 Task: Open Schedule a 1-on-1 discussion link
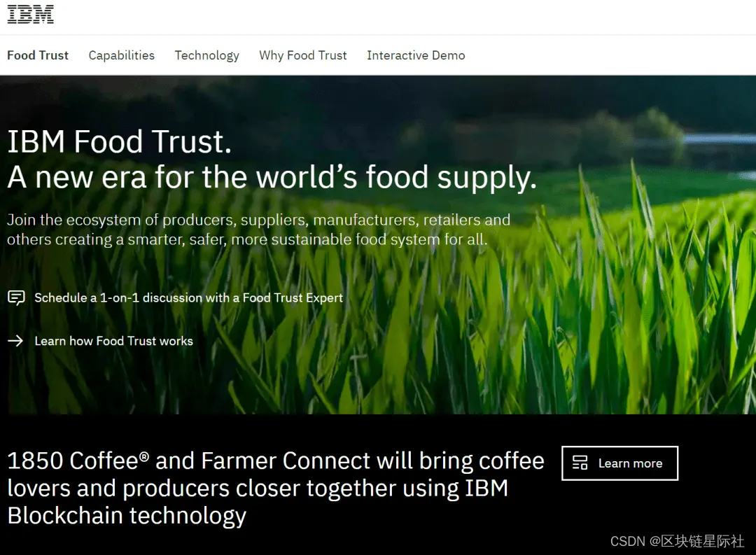(x=188, y=297)
